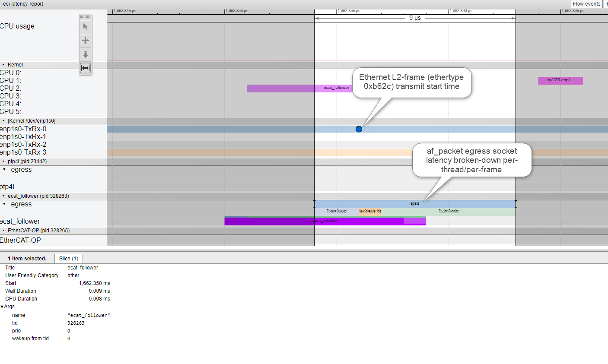
Task: Open the Flow events button
Action: coord(586,4)
